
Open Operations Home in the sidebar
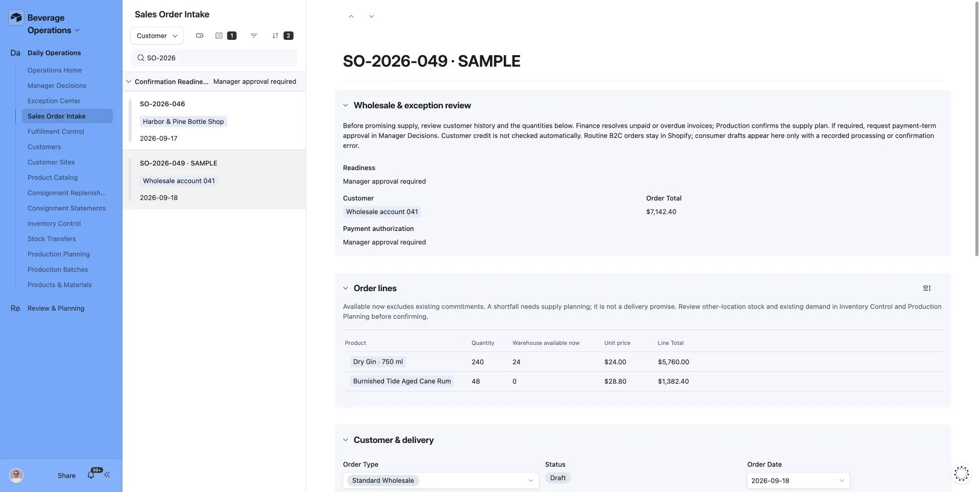pos(55,70)
